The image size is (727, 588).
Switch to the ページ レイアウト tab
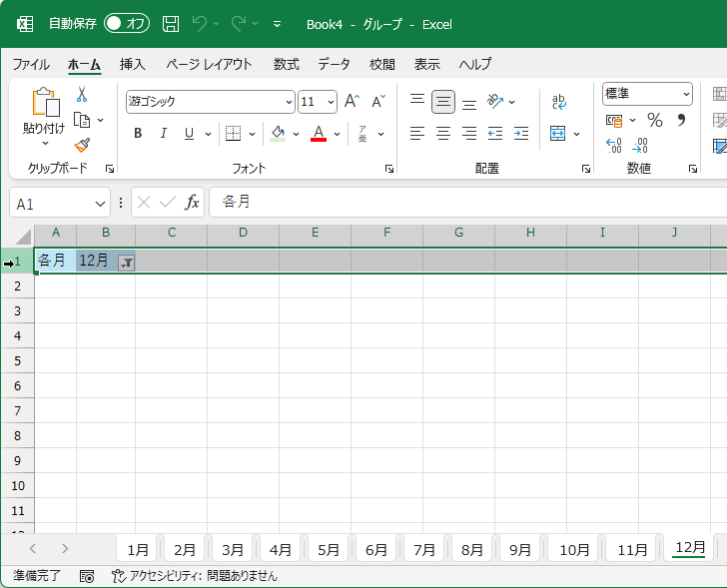[209, 64]
